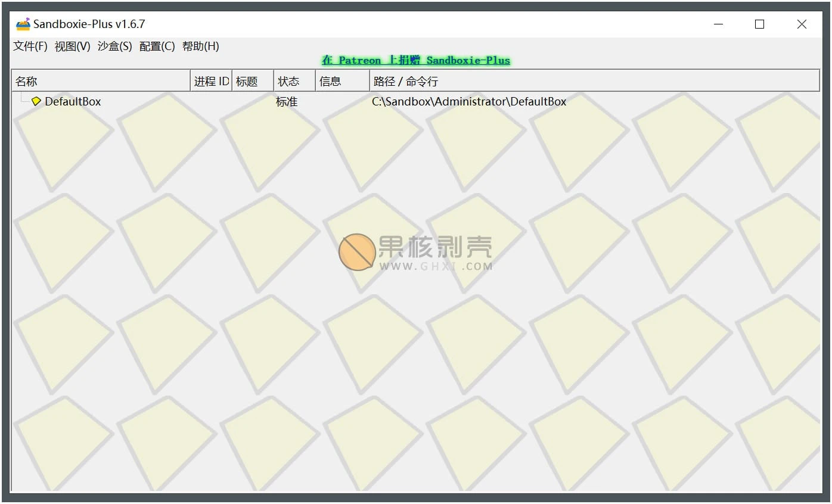832x504 pixels.
Task: Sort by the 路径 / 命令行 column header
Action: (594, 81)
